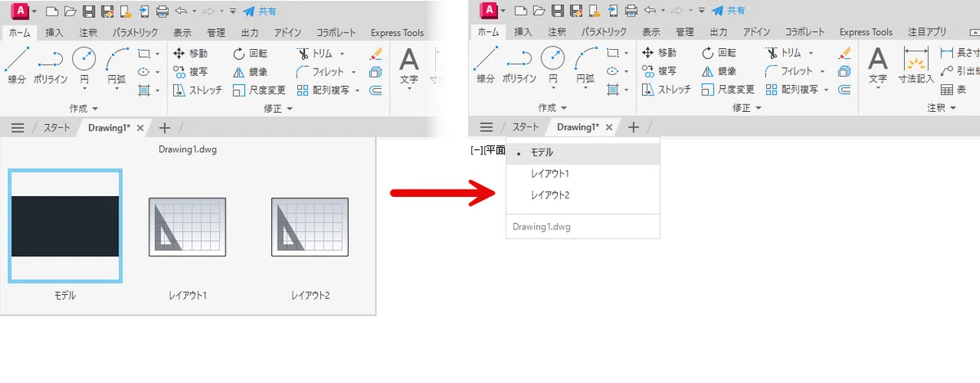Open Express Tools tab in right window
Screen dimensions: 980x383
pyautogui.click(x=866, y=33)
